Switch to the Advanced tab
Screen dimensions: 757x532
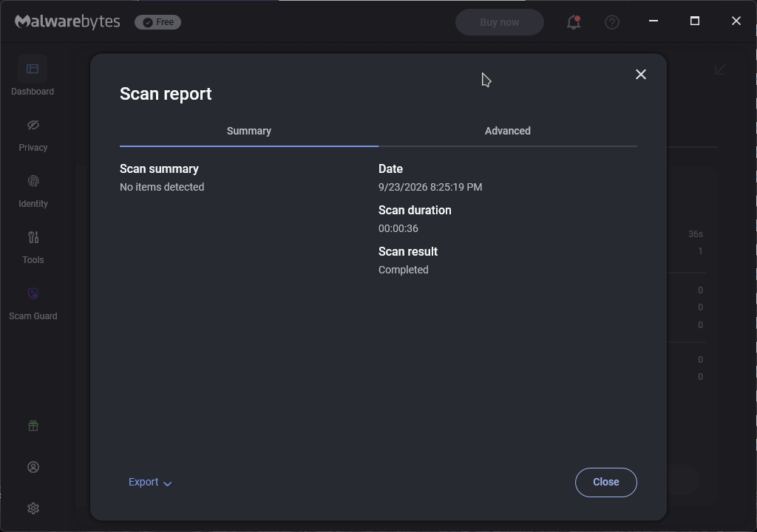click(x=507, y=131)
